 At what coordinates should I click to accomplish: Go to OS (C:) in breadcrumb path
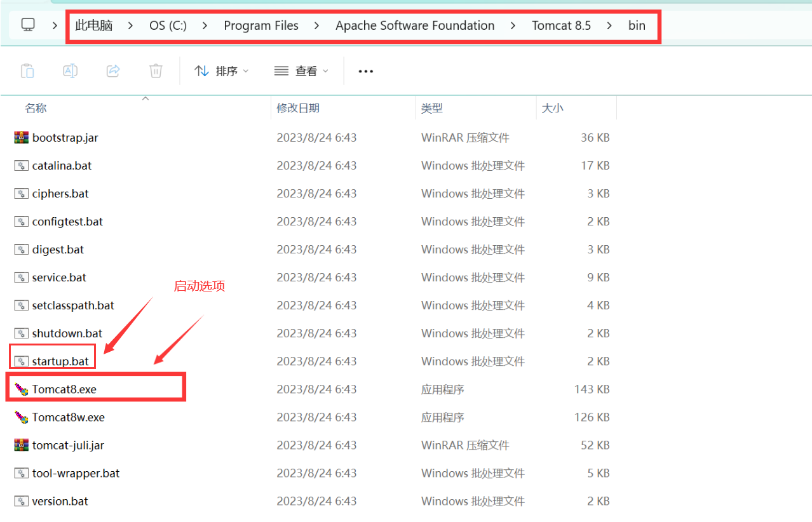tap(168, 25)
